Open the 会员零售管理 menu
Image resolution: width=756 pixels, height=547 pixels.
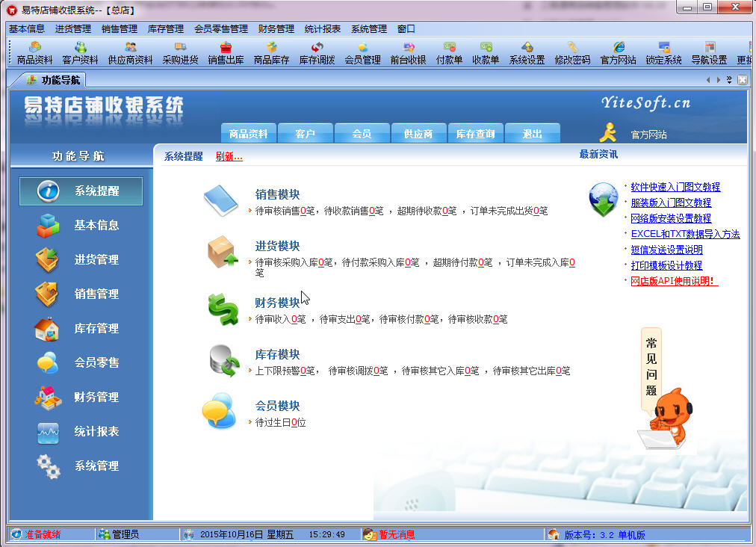tap(221, 29)
